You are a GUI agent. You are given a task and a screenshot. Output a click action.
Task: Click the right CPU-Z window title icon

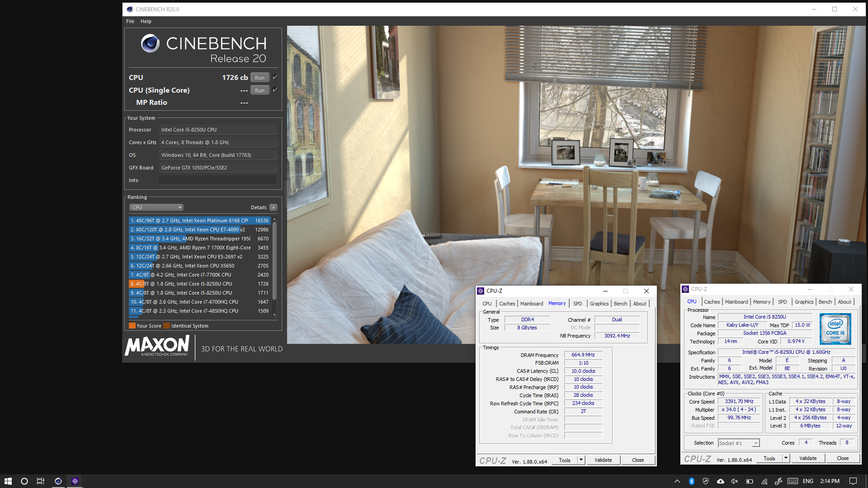pyautogui.click(x=685, y=289)
